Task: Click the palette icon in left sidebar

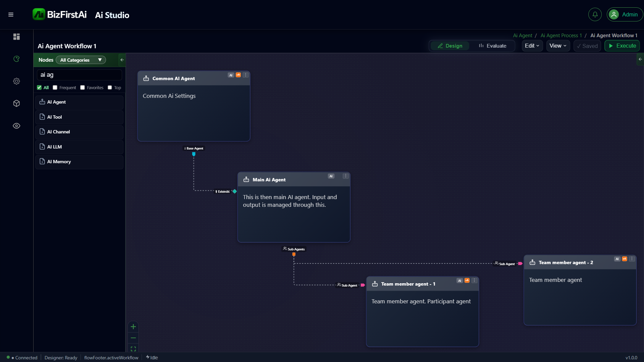Action: (16, 59)
